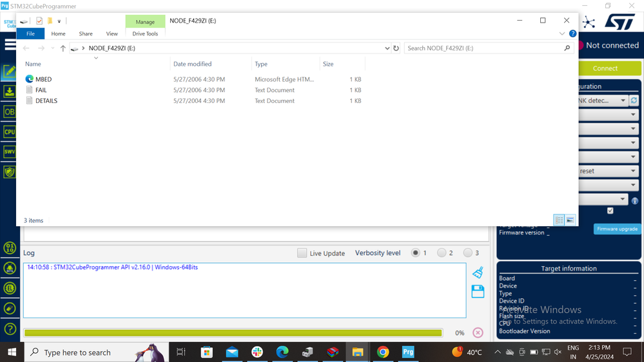Viewport: 644px width, 362px height.
Task: Click the blue info icon in configuration panel
Action: tap(635, 201)
